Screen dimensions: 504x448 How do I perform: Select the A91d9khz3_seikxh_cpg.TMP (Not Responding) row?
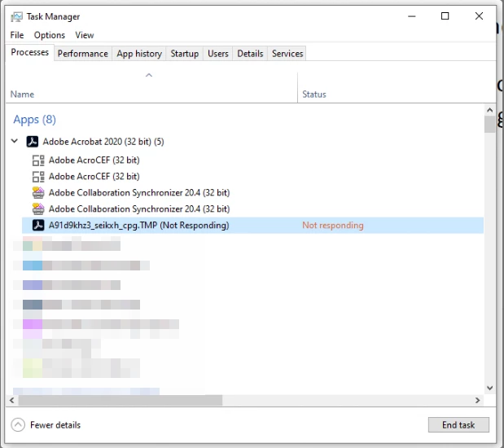coord(252,225)
